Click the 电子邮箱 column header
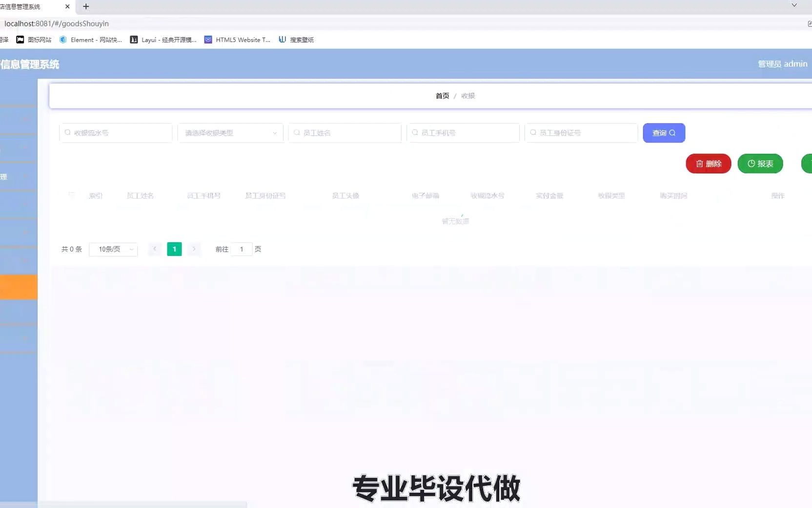Image resolution: width=812 pixels, height=508 pixels. tap(425, 196)
